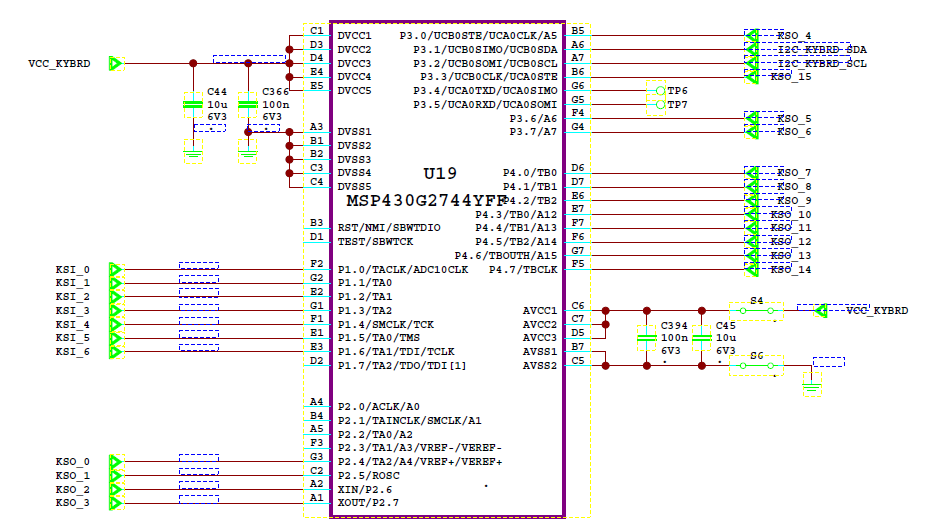Select the TEST/SBWTCK pin label
934x531 pixels.
tap(375, 241)
